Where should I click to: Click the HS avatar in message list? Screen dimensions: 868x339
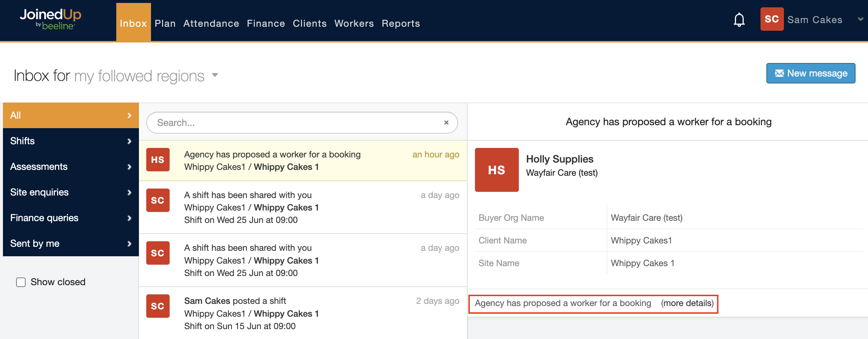[158, 160]
